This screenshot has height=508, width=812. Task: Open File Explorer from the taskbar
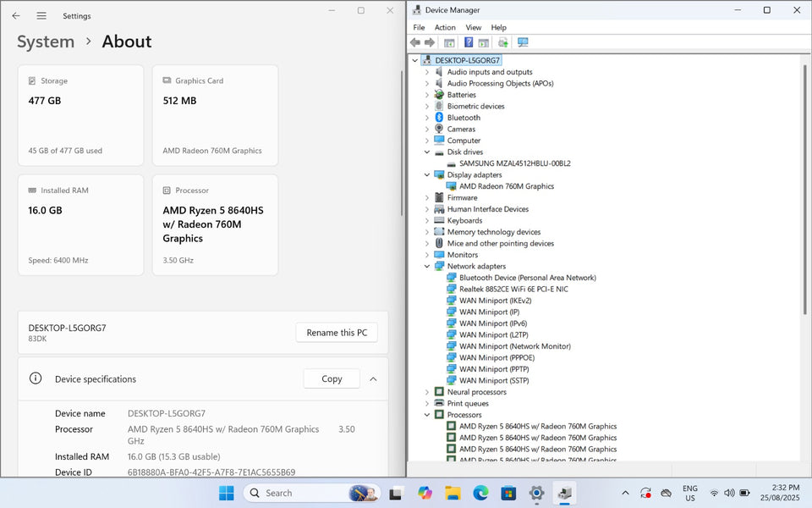(453, 493)
